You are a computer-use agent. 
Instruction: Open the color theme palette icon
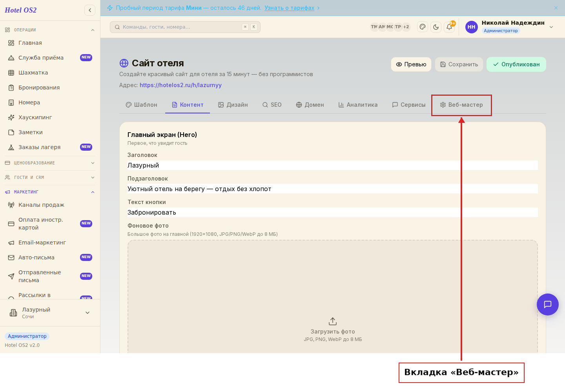click(x=423, y=27)
